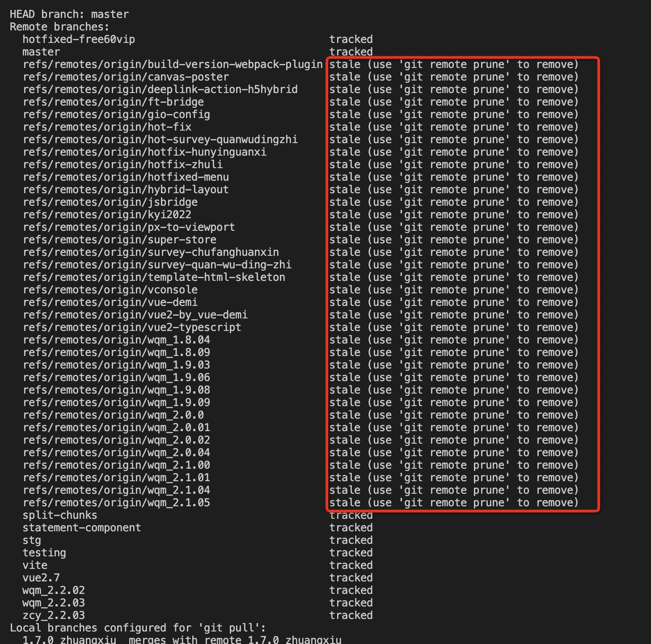The image size is (651, 644).
Task: Select the hybrid-layout branch reference
Action: point(126,190)
